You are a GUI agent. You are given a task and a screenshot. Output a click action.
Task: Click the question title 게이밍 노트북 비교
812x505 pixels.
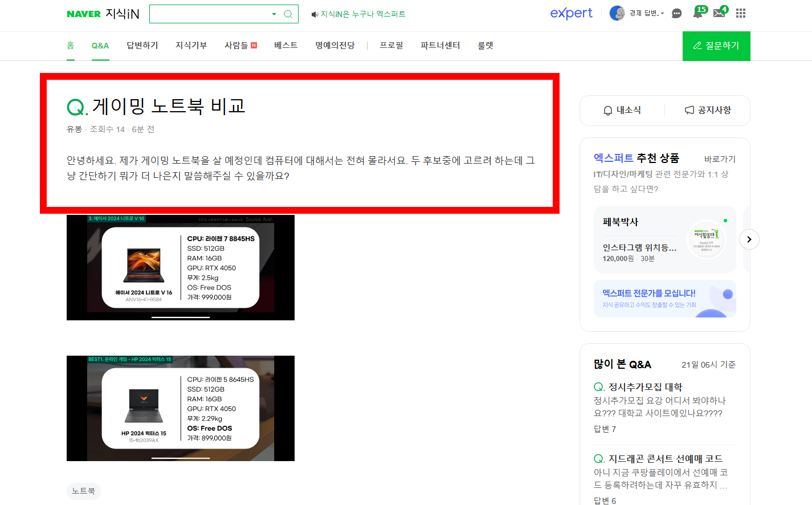click(x=169, y=106)
